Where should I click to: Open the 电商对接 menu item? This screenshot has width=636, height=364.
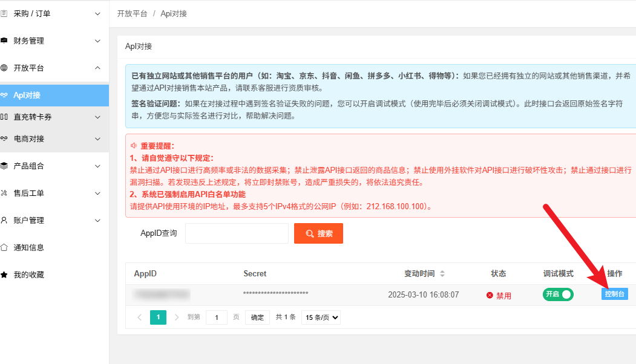pos(54,139)
